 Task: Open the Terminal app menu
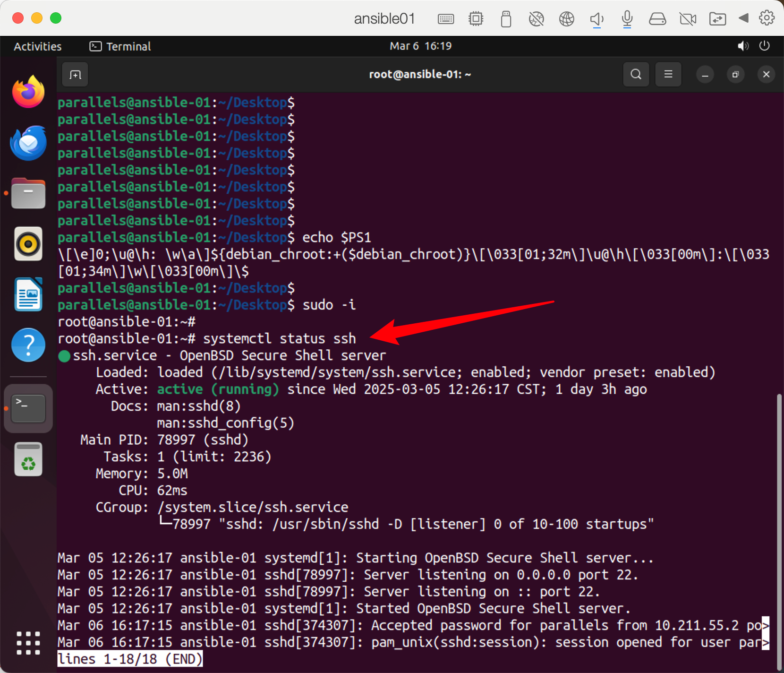pyautogui.click(x=120, y=46)
